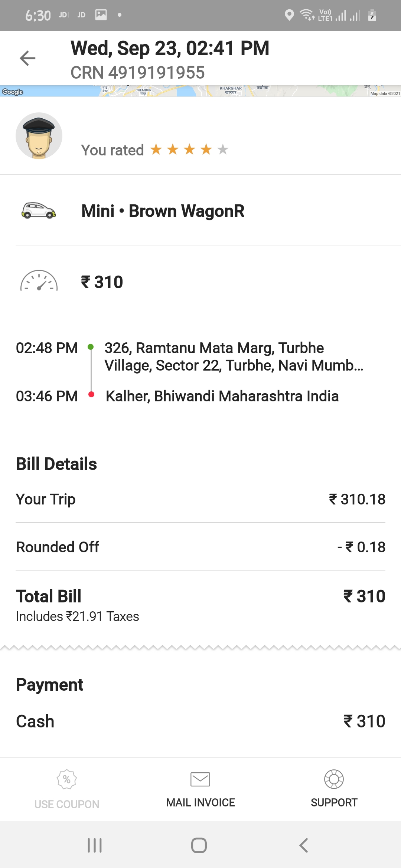The height and width of the screenshot is (868, 401).
Task: Click the Use Coupon percent icon
Action: tap(67, 779)
